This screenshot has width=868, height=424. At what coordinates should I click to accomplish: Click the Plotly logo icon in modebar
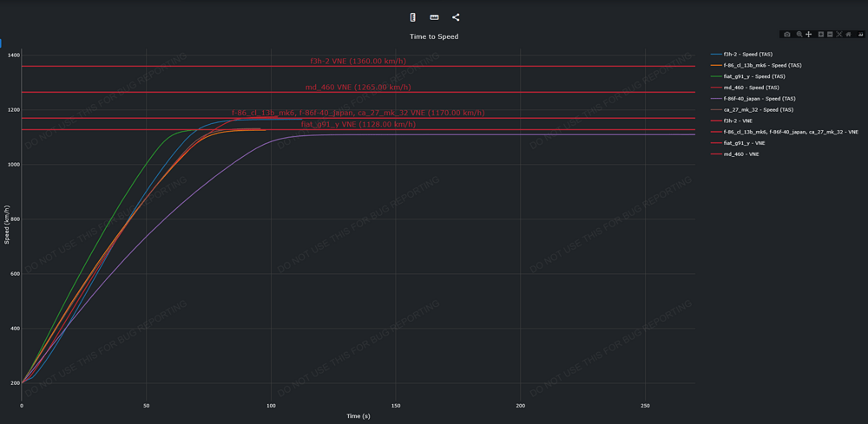pos(861,35)
